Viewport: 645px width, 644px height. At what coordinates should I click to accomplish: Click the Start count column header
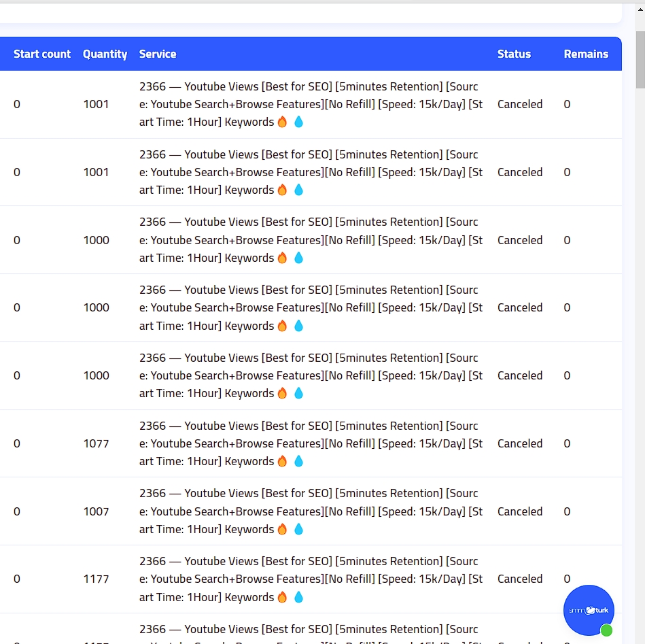point(42,54)
